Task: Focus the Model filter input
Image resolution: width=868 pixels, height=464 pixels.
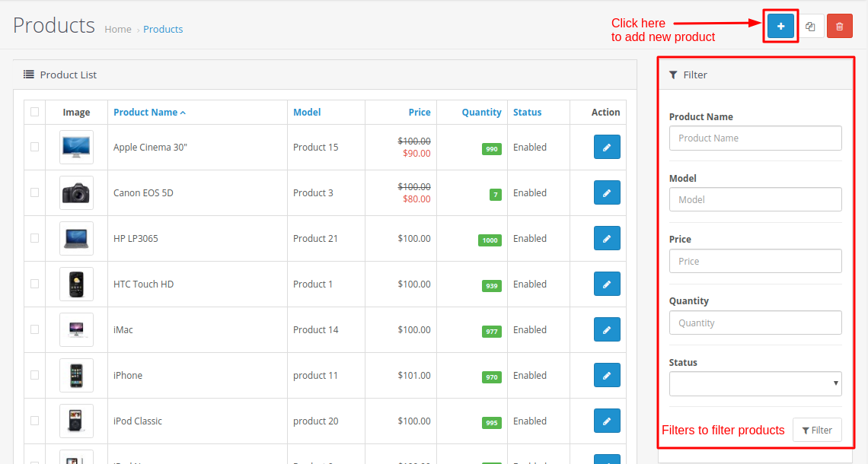Action: coord(755,199)
